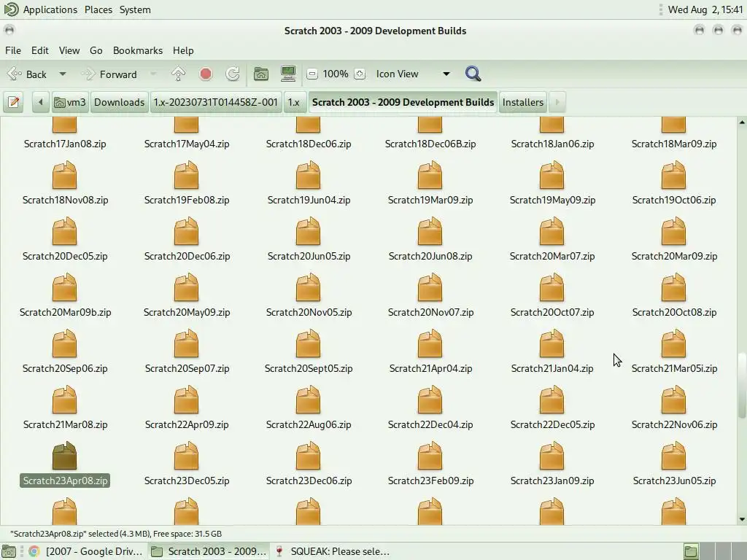Select the Scratch20Mar09b.zip file name
This screenshot has height=560, width=747.
pyautogui.click(x=65, y=312)
